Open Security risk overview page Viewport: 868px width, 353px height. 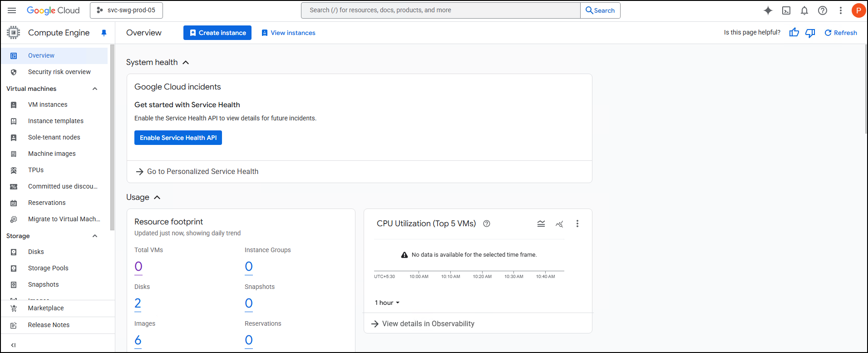point(54,72)
